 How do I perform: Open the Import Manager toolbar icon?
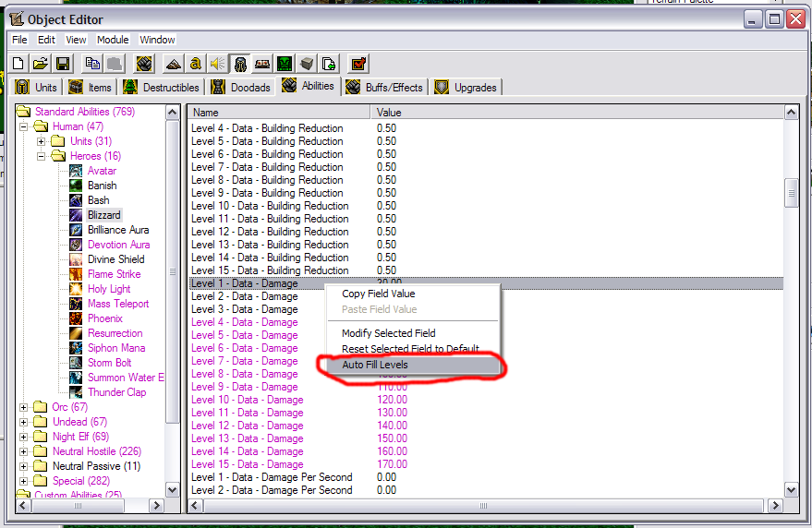point(329,64)
